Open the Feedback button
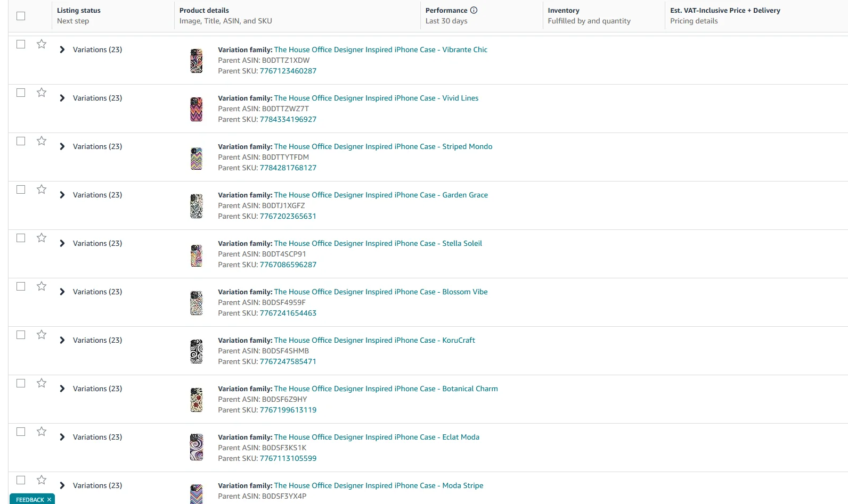The width and height of the screenshot is (848, 504). point(30,500)
